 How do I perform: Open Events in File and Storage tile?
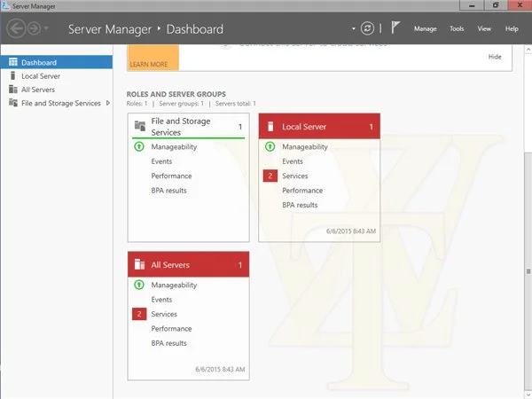click(x=161, y=161)
